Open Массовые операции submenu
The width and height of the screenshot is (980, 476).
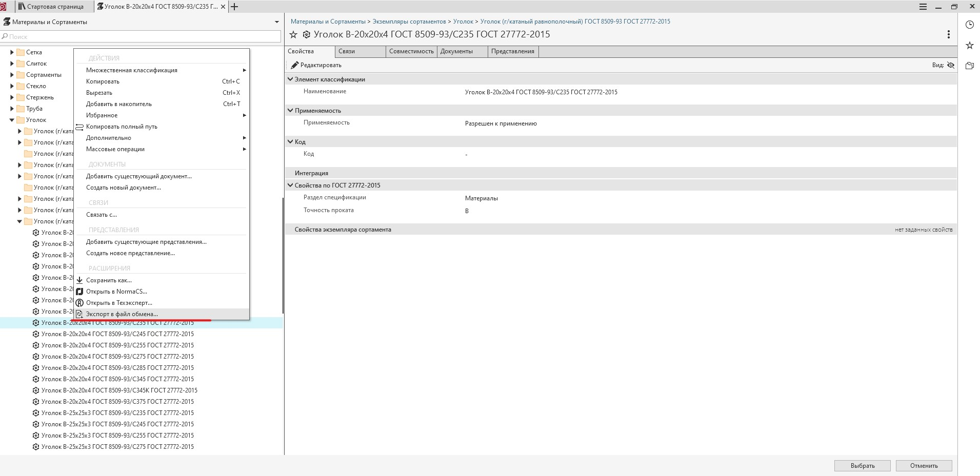click(162, 149)
